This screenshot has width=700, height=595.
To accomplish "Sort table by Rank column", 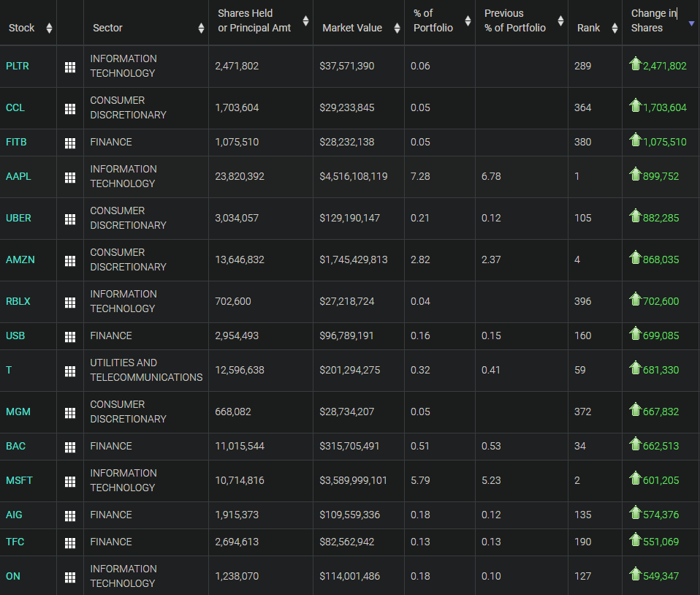I will (615, 28).
